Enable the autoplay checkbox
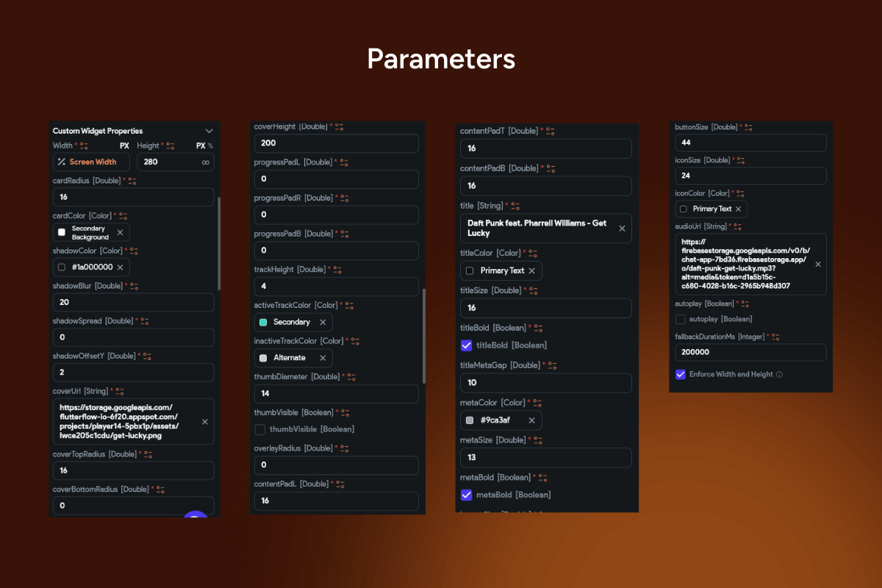Screen dimensions: 882x588 [681, 319]
